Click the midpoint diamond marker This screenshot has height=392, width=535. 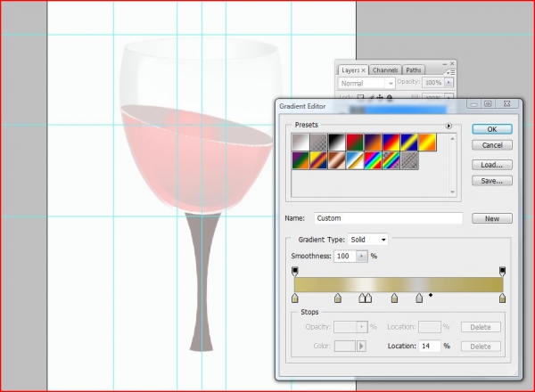431,295
